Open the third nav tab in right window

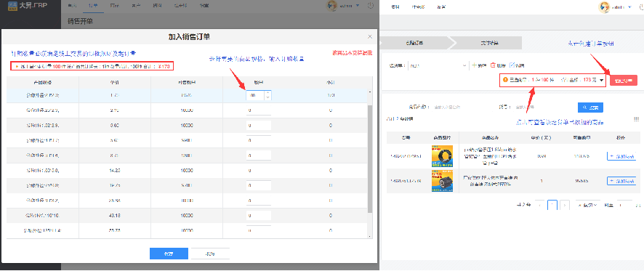pyautogui.click(x=441, y=7)
